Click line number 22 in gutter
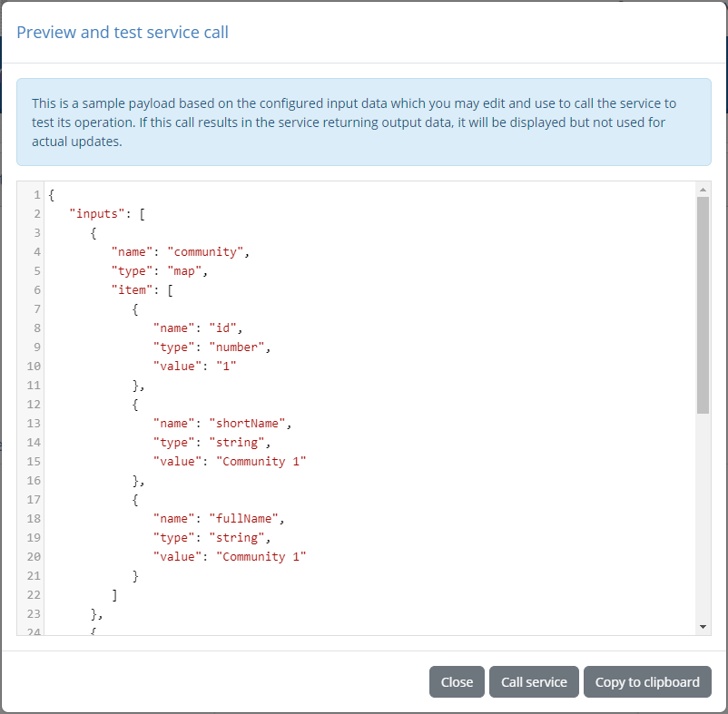 point(34,594)
